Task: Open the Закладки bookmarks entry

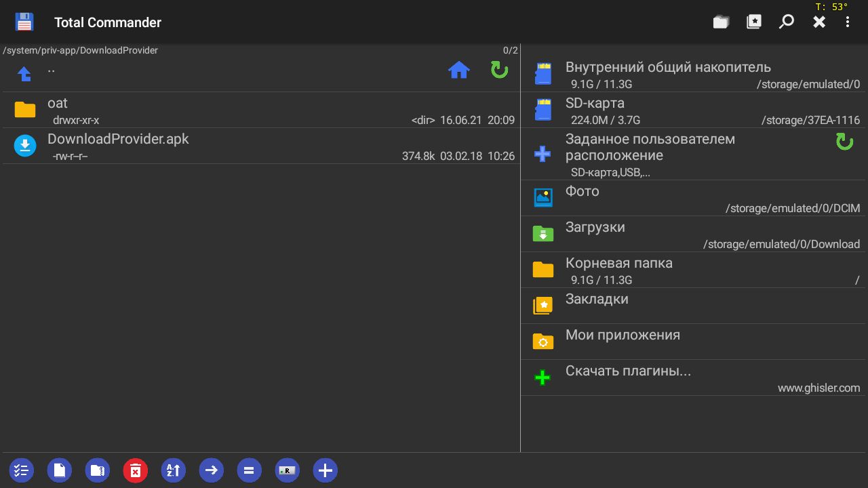Action: click(694, 306)
